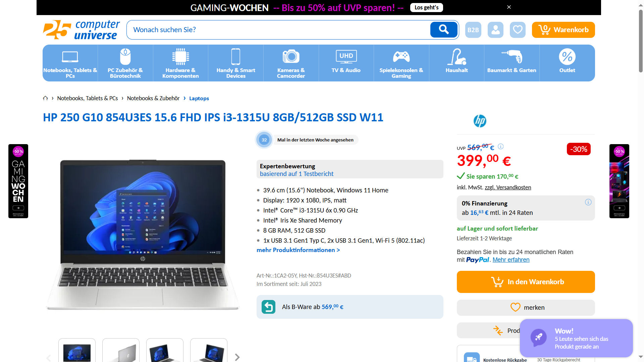
Task: Select the first laptop thumbnail image
Action: tap(77, 350)
